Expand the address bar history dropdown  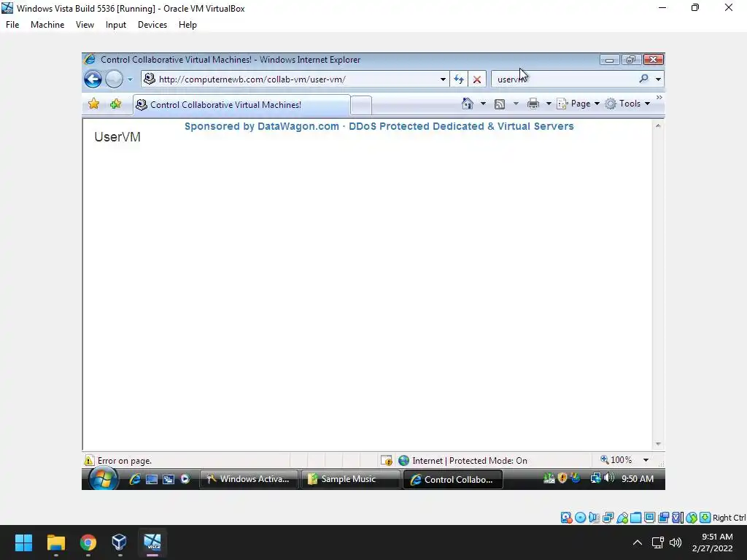pos(443,79)
